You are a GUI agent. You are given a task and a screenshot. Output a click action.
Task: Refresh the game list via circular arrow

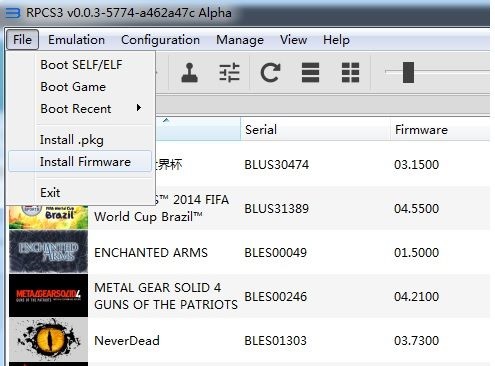[270, 73]
